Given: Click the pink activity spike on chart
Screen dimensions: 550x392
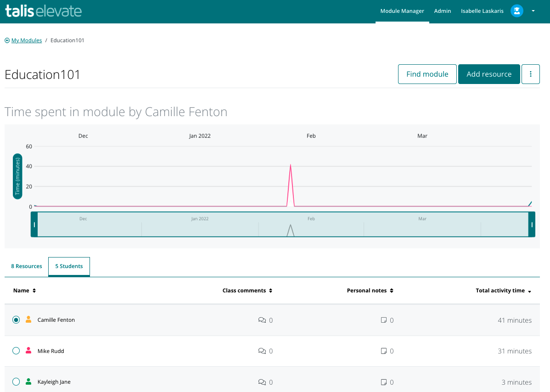Looking at the screenshot, I should [x=291, y=185].
